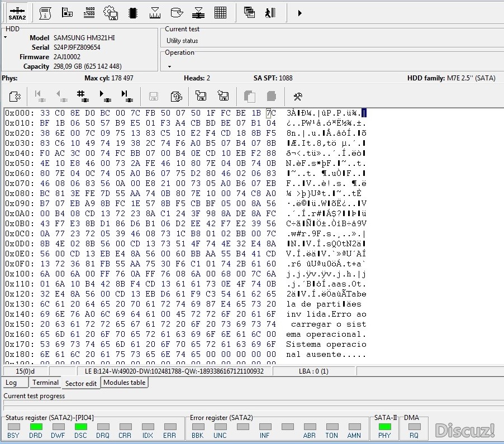504x444 pixels.
Task: Open the chip (ROM/firmware) icon
Action: pyautogui.click(x=133, y=13)
